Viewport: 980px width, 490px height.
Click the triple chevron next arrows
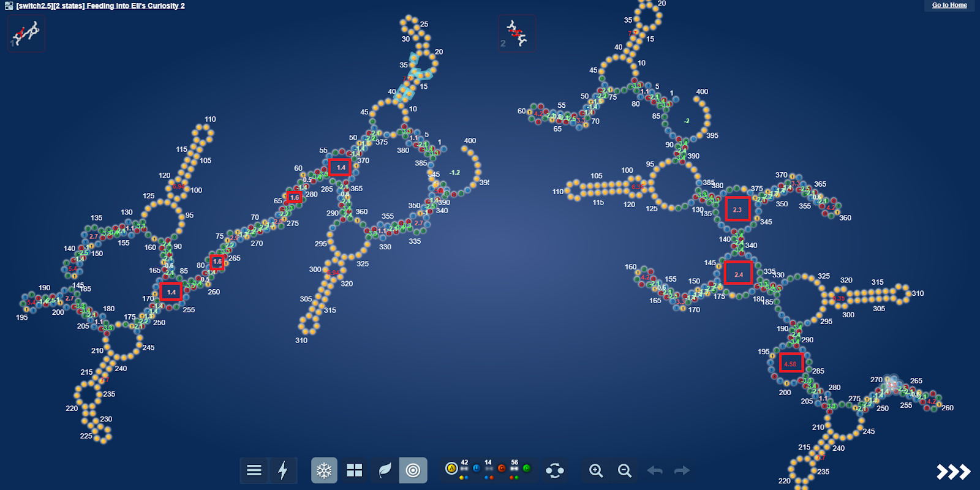tap(953, 471)
